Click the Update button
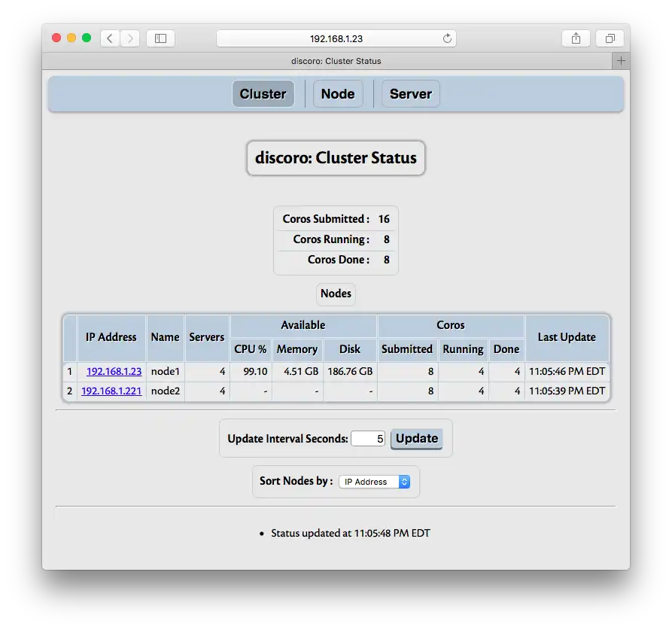This screenshot has width=672, height=630. point(417,438)
